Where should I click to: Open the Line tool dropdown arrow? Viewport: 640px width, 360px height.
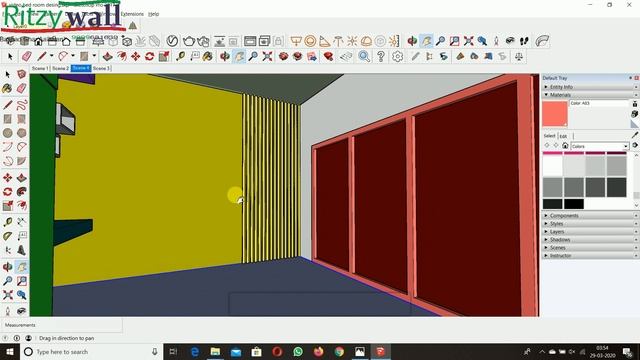coord(51,56)
